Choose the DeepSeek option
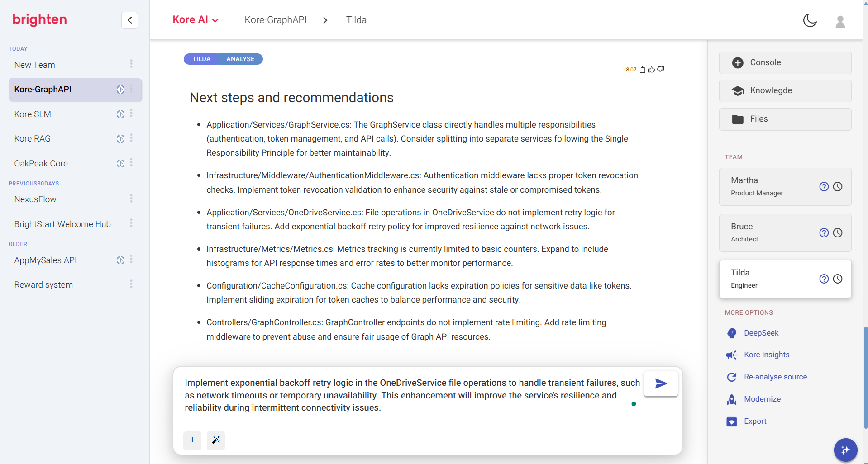 [x=753, y=333]
